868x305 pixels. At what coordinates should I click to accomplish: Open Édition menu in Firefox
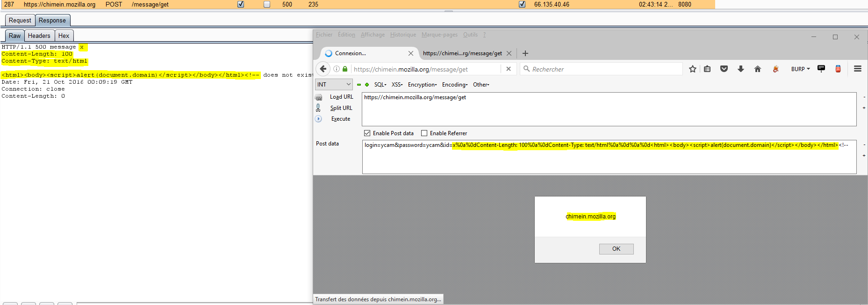(346, 35)
